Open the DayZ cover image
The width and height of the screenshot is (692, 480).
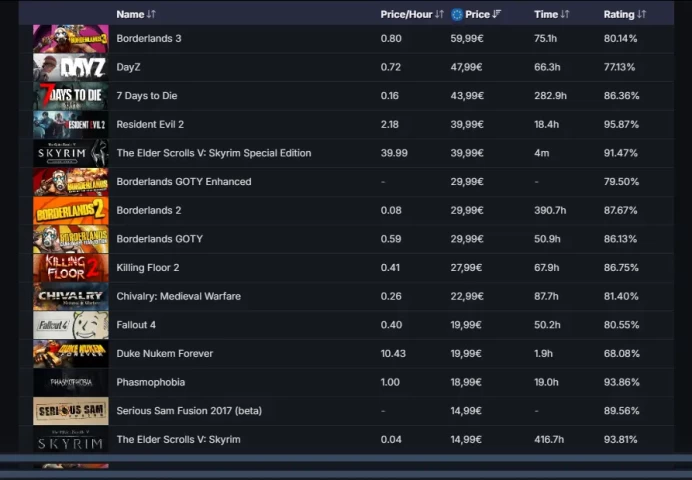(x=71, y=68)
